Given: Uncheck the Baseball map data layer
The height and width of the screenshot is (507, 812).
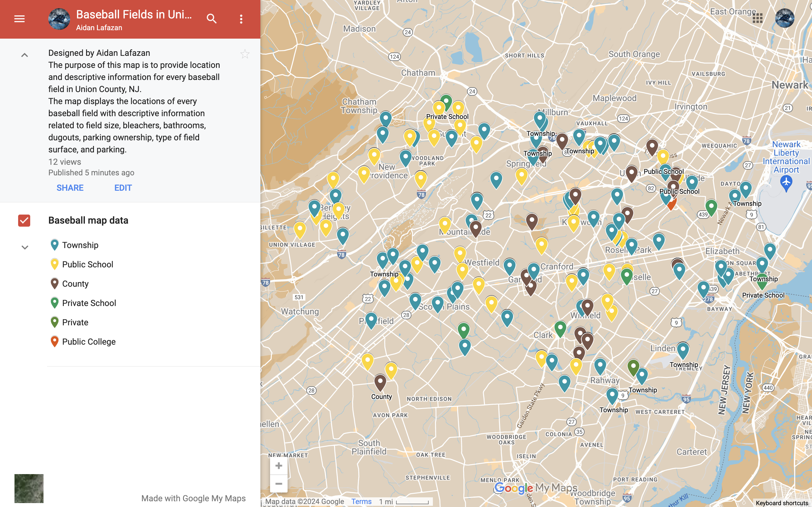Looking at the screenshot, I should tap(24, 220).
